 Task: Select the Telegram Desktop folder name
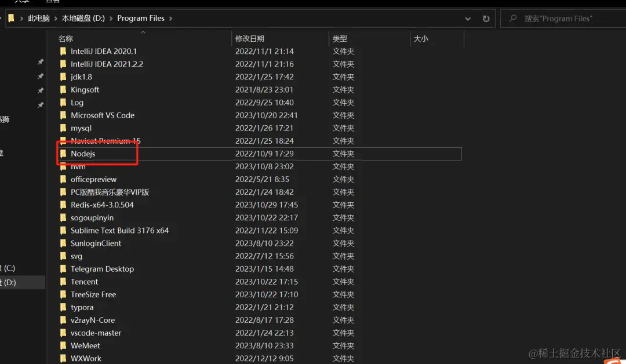click(102, 268)
